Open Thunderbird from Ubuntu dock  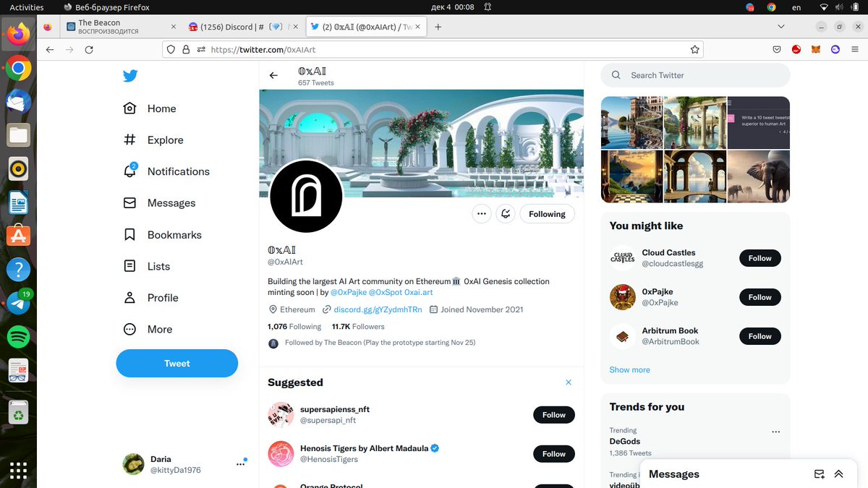[18, 102]
